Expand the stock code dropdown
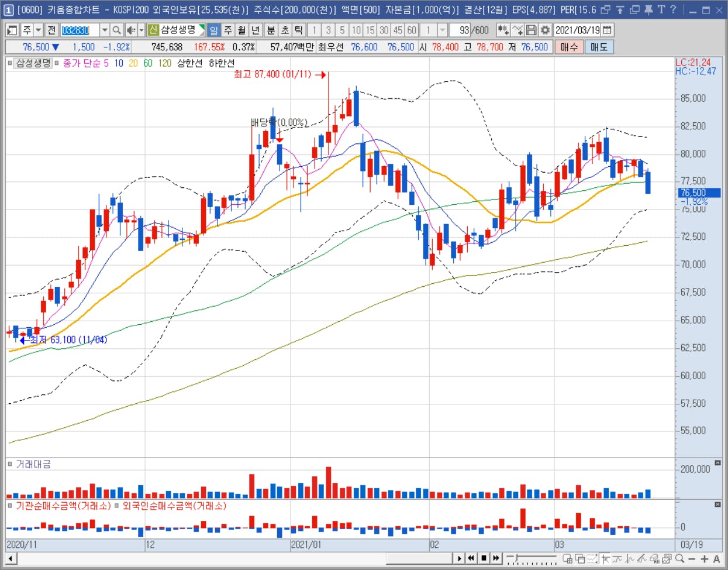728x570 pixels. tap(105, 30)
